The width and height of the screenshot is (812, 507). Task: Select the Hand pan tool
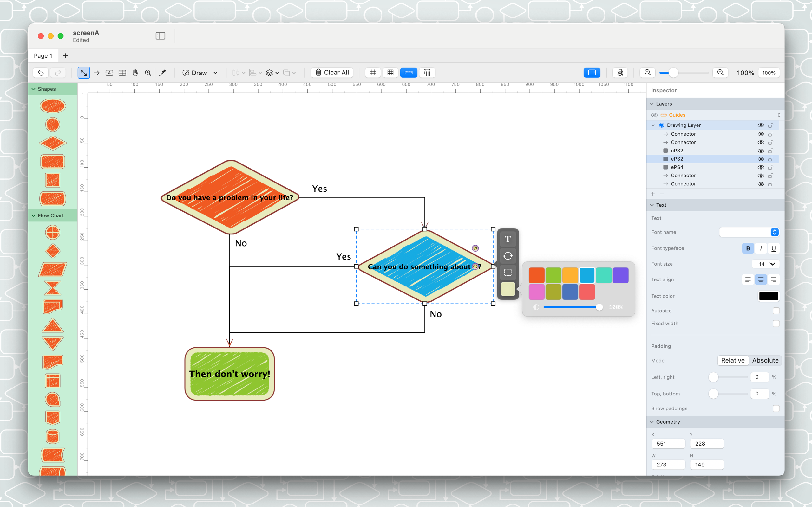[x=135, y=73]
